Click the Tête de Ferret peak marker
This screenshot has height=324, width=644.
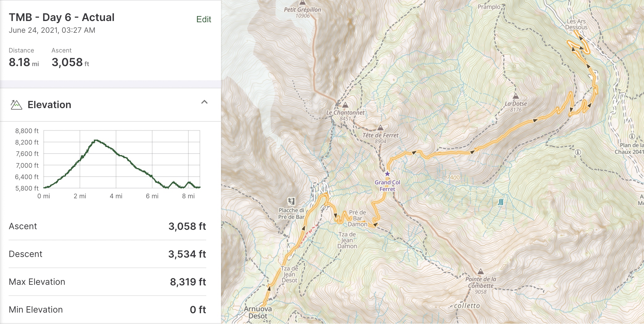[x=380, y=128]
